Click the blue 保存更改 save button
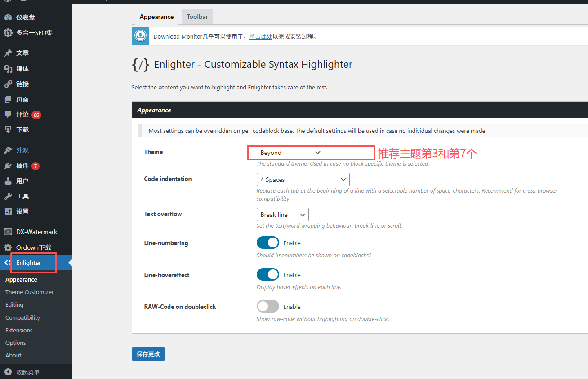This screenshot has height=379, width=588. tap(148, 354)
